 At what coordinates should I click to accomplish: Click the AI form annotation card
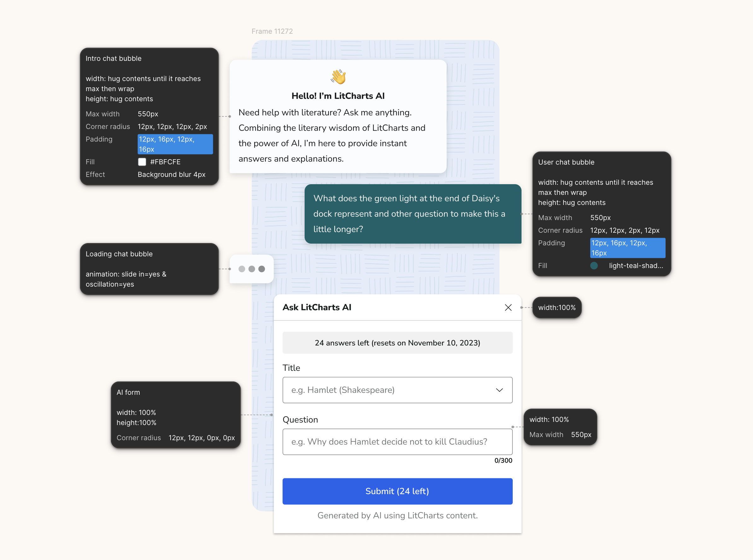pos(175,415)
